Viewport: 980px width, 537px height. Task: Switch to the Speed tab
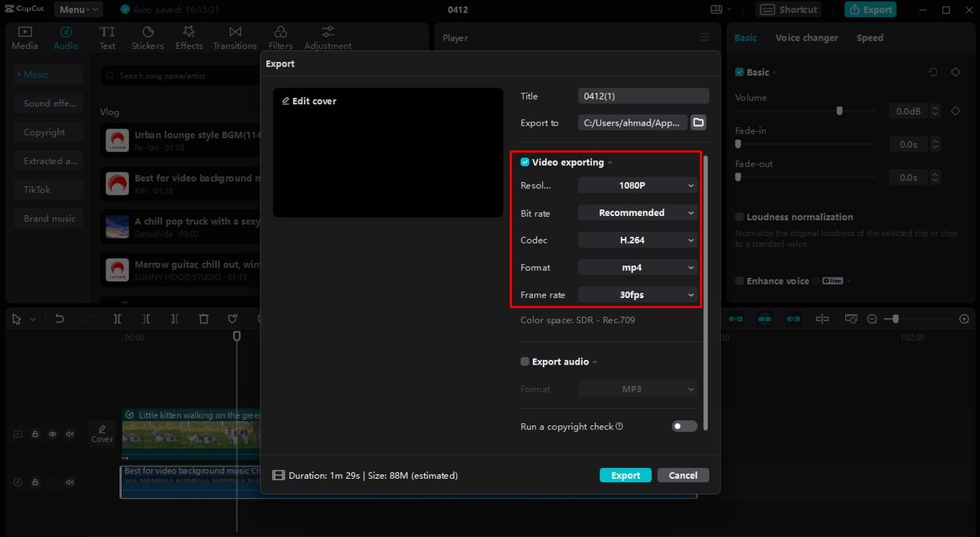pos(870,38)
